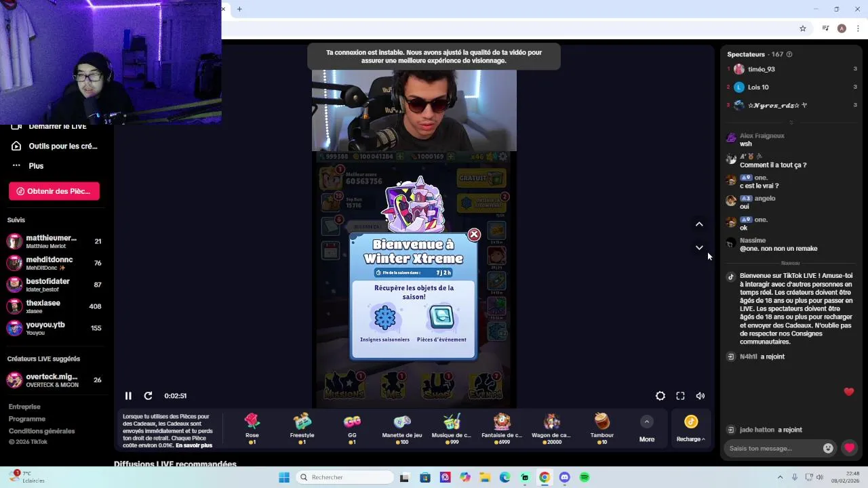
Task: Open top viewer timéo_93 profile
Action: pyautogui.click(x=761, y=69)
